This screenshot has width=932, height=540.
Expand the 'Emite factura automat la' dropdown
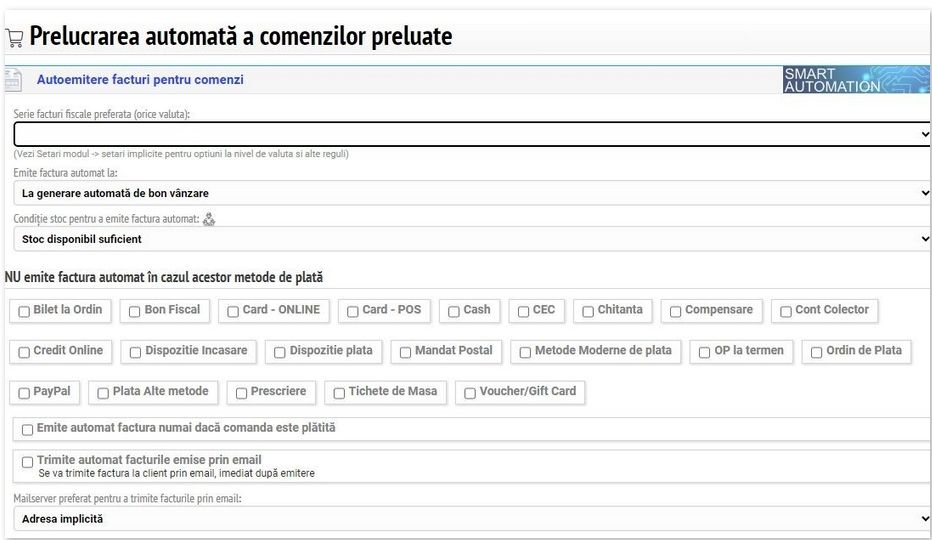pos(472,193)
